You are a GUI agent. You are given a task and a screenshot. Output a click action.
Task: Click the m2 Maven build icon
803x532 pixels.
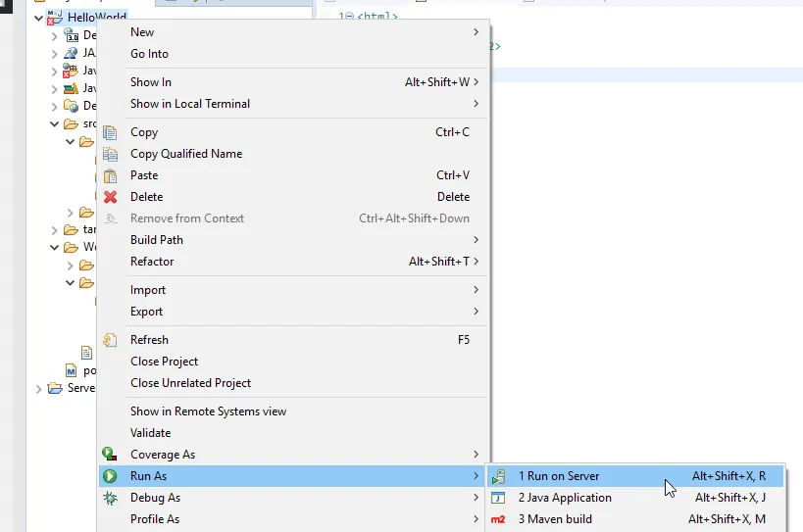point(499,519)
